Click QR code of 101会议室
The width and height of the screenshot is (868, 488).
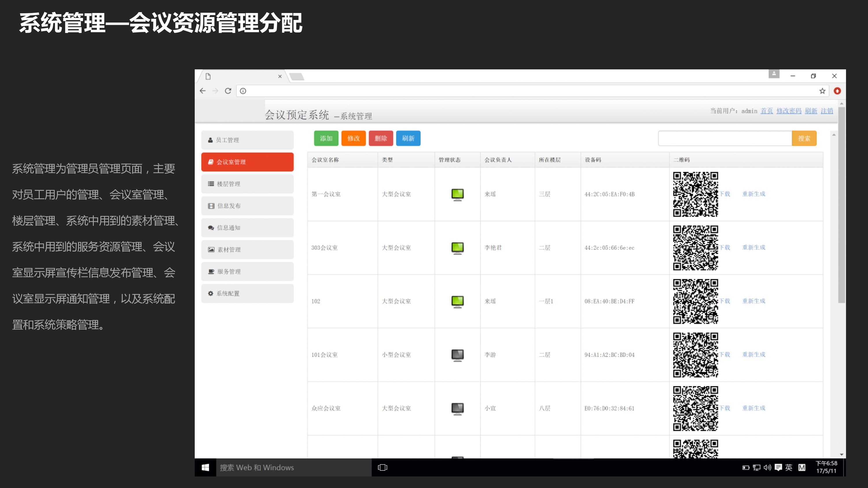696,355
